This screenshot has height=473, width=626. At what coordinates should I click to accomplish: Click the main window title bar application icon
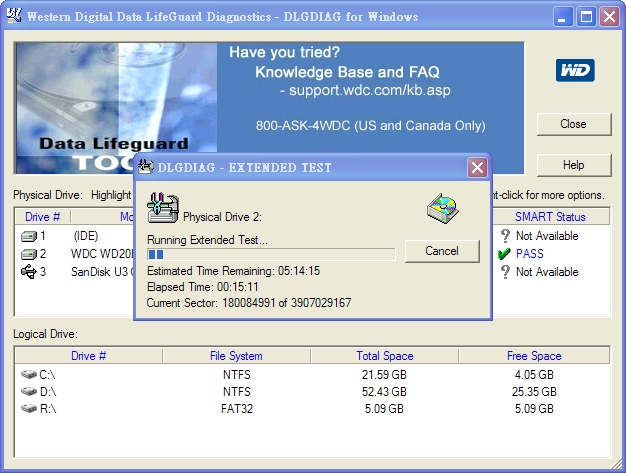pyautogui.click(x=14, y=16)
